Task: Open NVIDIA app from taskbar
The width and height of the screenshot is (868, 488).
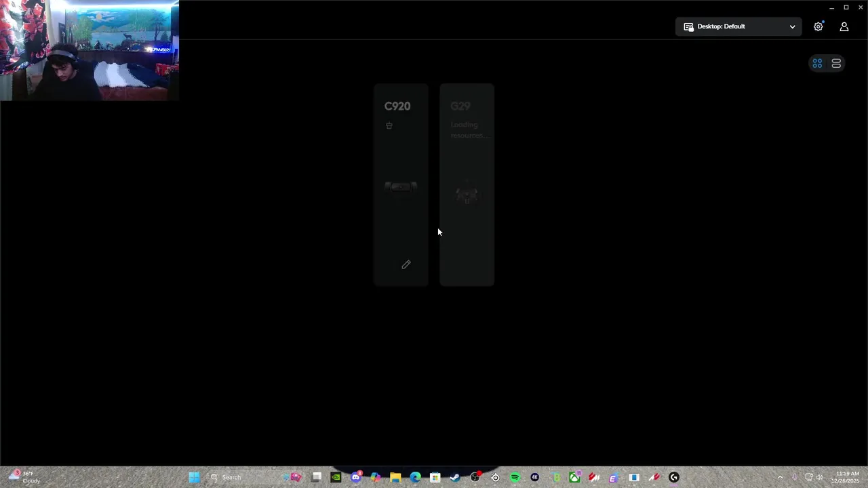Action: coord(336,477)
